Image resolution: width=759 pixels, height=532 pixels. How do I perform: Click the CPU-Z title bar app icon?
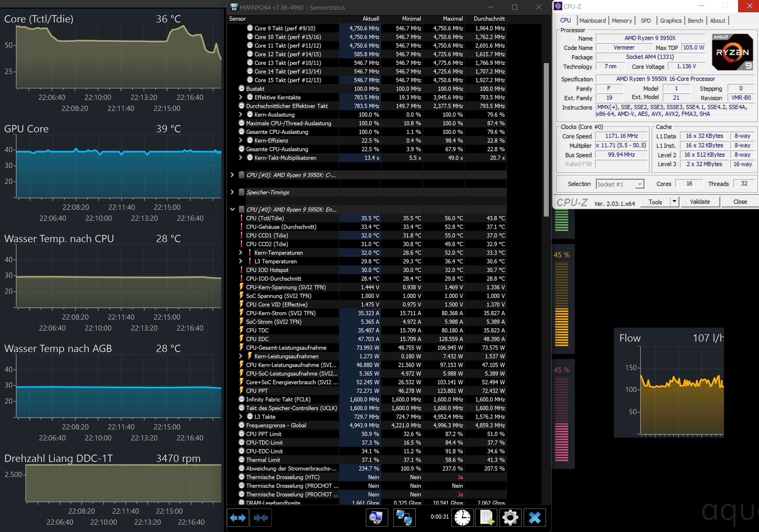coord(558,6)
